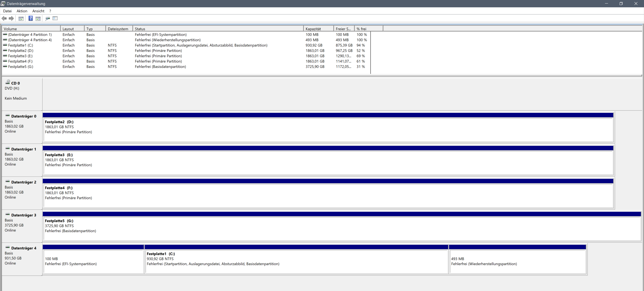Click the CD 0 DVD drive icon
644x291 pixels.
8,82
